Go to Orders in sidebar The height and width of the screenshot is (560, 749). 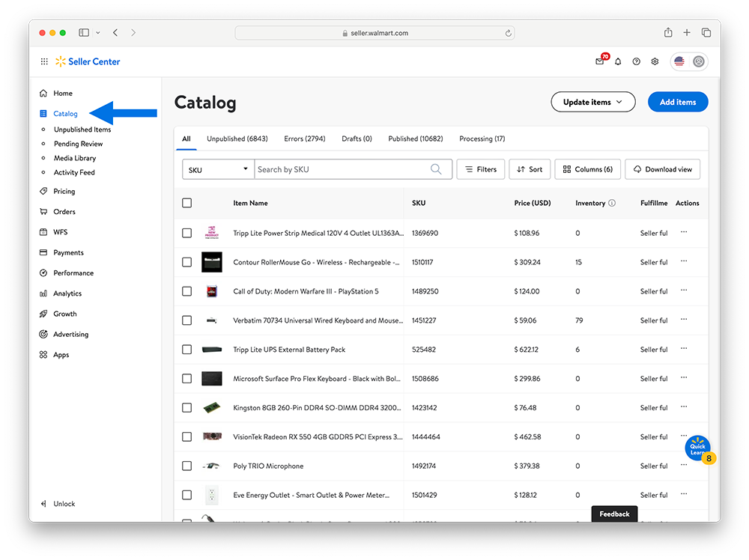[x=64, y=211]
